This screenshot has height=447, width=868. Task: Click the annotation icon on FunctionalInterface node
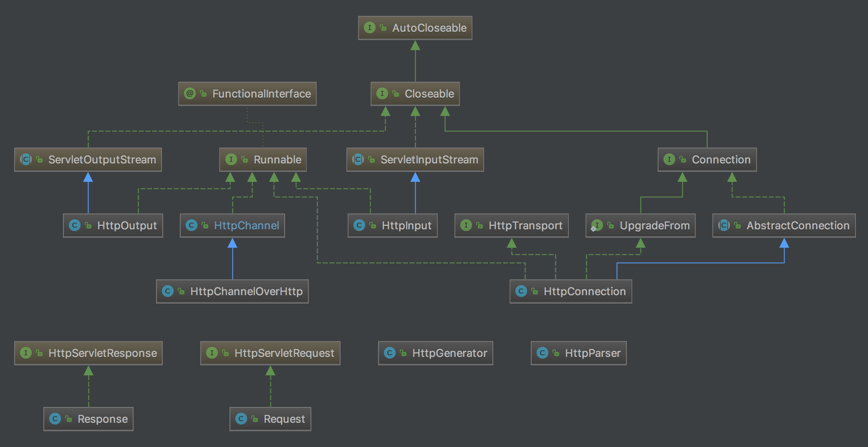tap(190, 94)
